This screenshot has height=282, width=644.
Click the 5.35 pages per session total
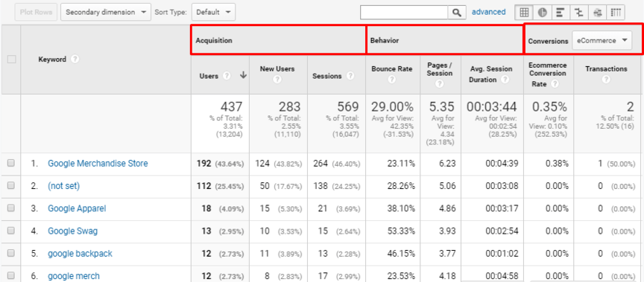(442, 107)
